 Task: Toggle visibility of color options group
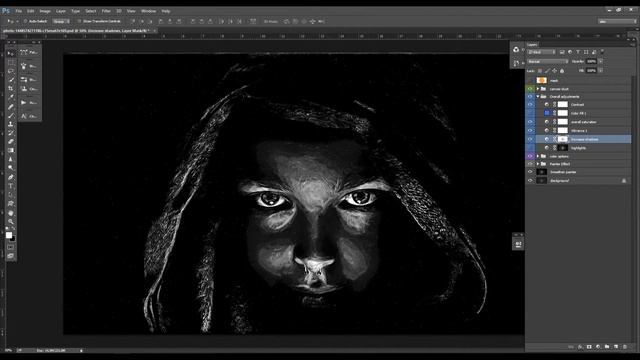pyautogui.click(x=530, y=156)
